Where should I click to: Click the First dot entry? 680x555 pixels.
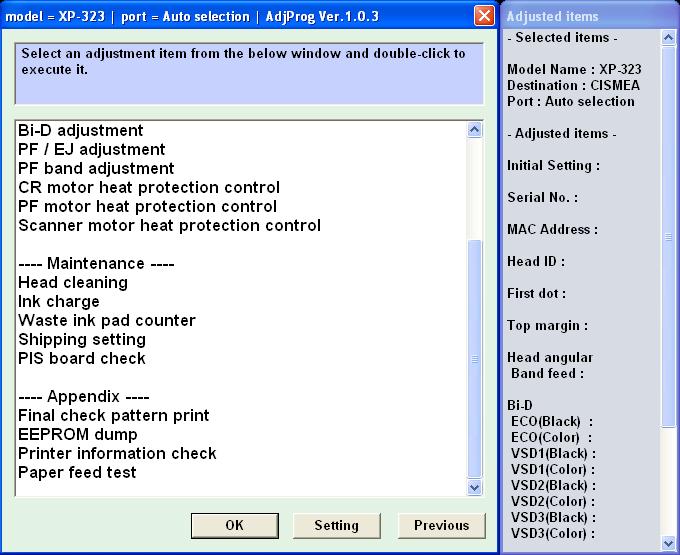click(536, 294)
